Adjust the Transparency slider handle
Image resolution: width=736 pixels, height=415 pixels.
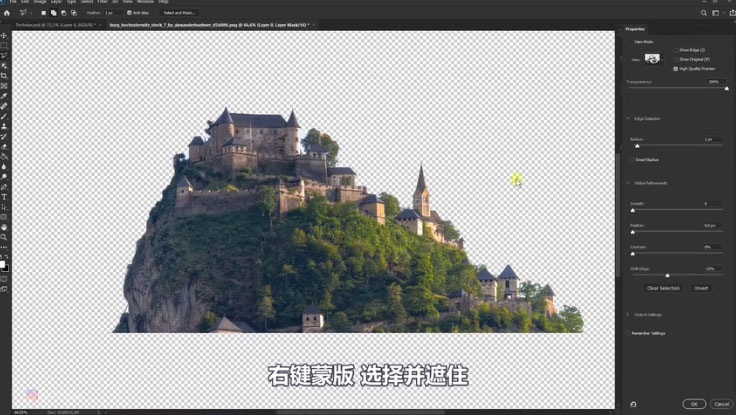pos(727,88)
